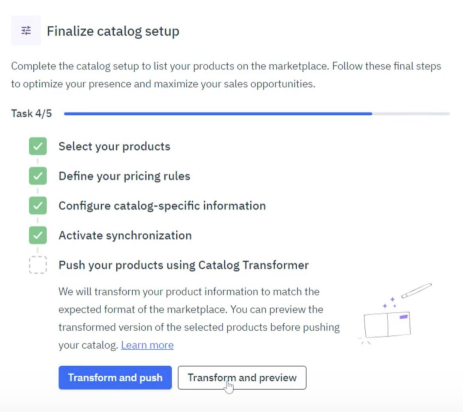
Task: Click the catalog box illustration with pen
Action: (x=396, y=314)
